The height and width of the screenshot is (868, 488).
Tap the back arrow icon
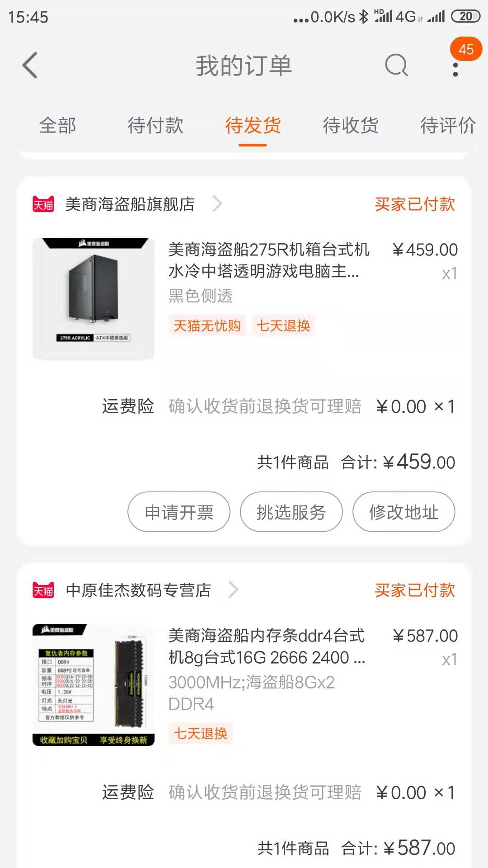30,66
